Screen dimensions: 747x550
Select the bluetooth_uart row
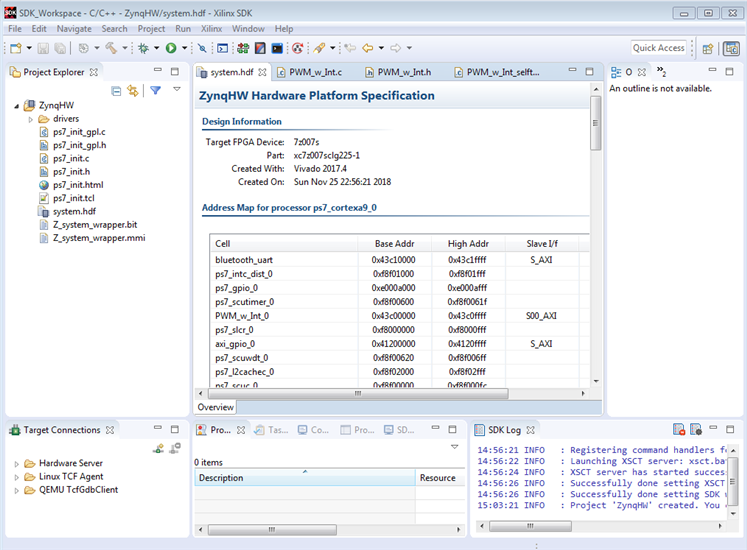coord(399,260)
